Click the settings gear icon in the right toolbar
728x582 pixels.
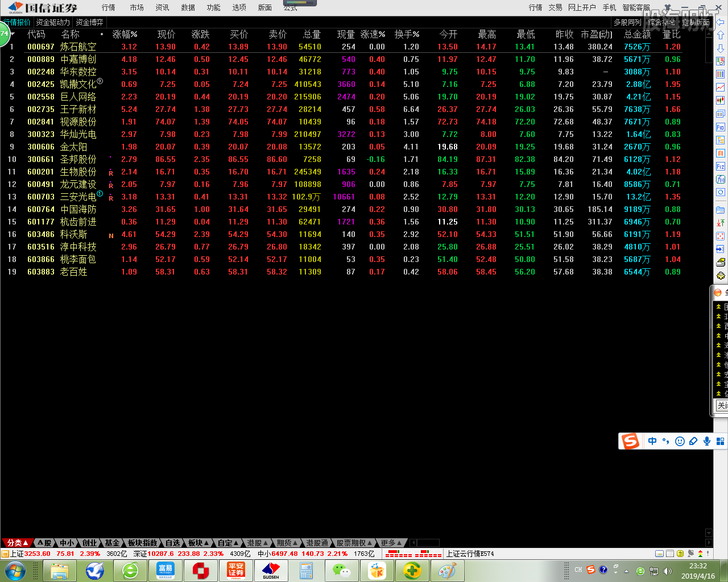(x=720, y=276)
